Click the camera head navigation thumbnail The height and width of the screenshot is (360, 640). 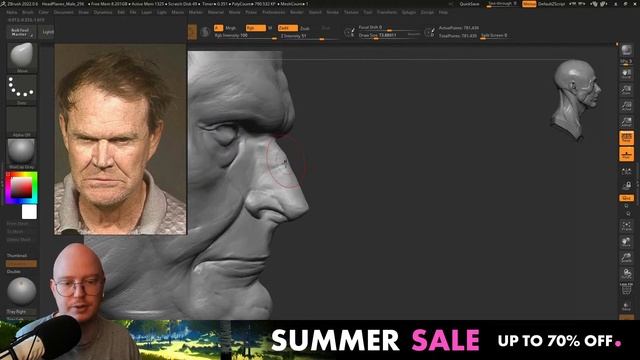(577, 100)
